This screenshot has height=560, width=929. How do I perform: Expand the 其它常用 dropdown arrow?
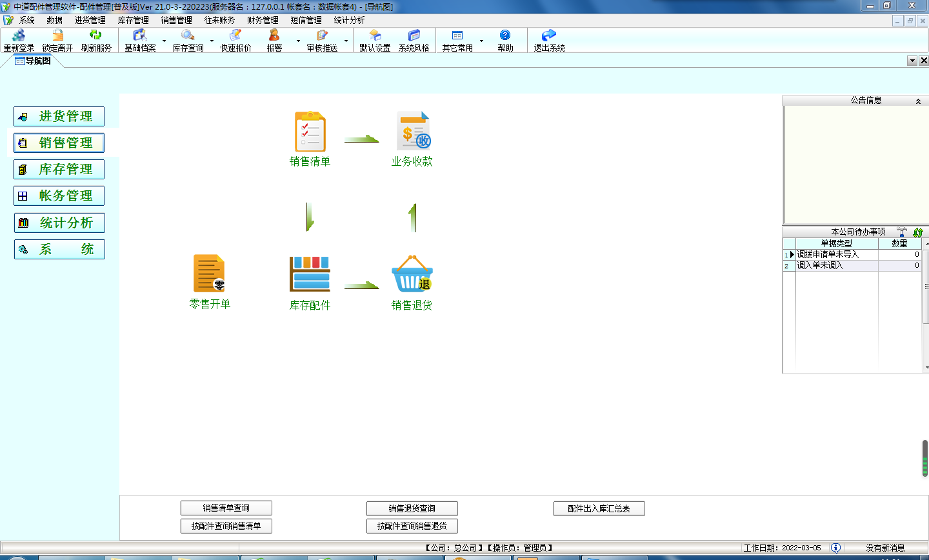(x=481, y=41)
